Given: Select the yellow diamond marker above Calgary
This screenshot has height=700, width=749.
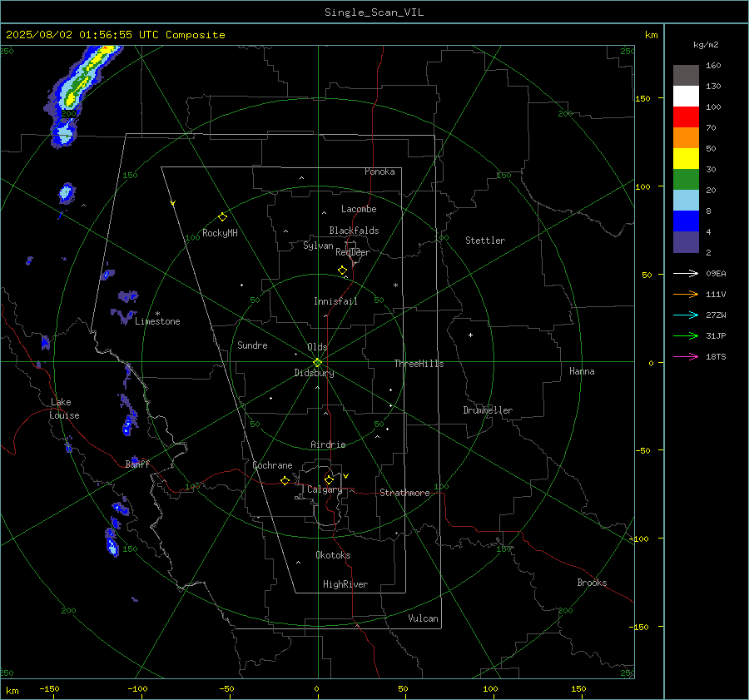Looking at the screenshot, I should (329, 479).
